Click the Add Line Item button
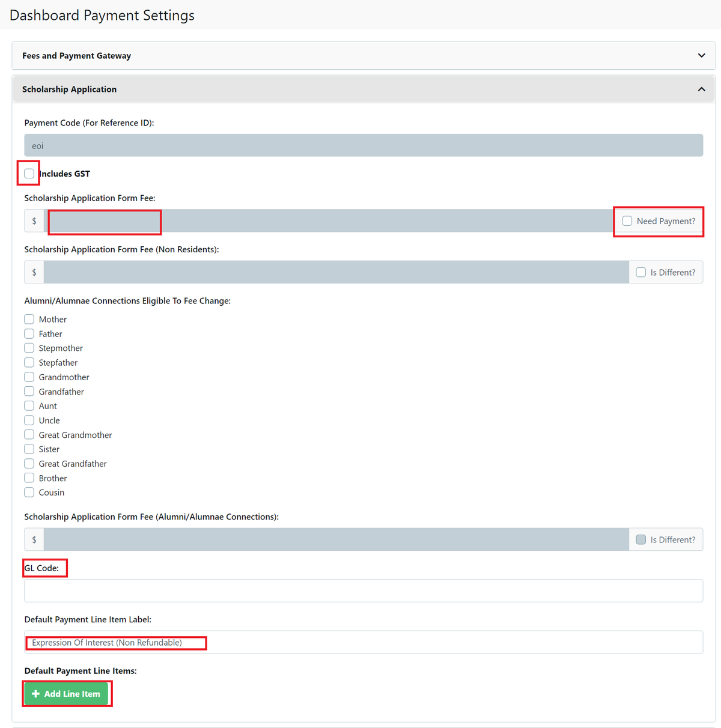Viewport: 721px width, 728px height. tap(67, 693)
